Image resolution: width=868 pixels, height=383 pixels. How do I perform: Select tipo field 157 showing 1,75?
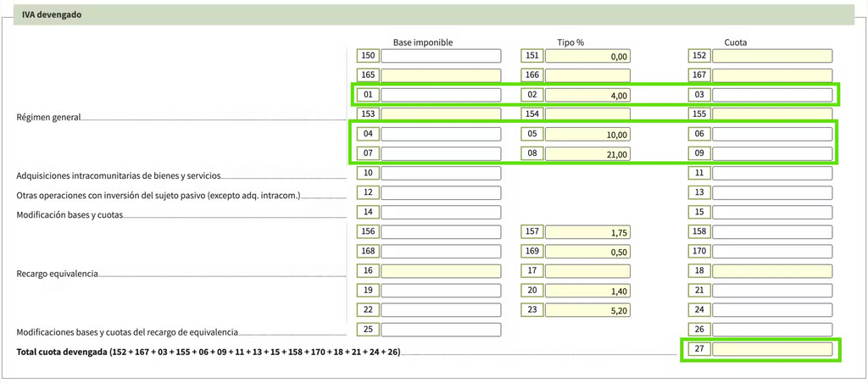click(x=588, y=231)
